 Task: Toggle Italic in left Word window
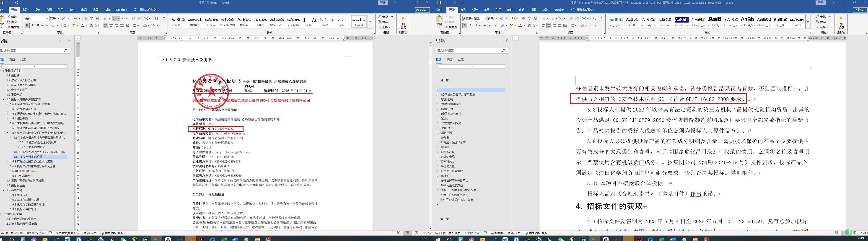coord(32,25)
